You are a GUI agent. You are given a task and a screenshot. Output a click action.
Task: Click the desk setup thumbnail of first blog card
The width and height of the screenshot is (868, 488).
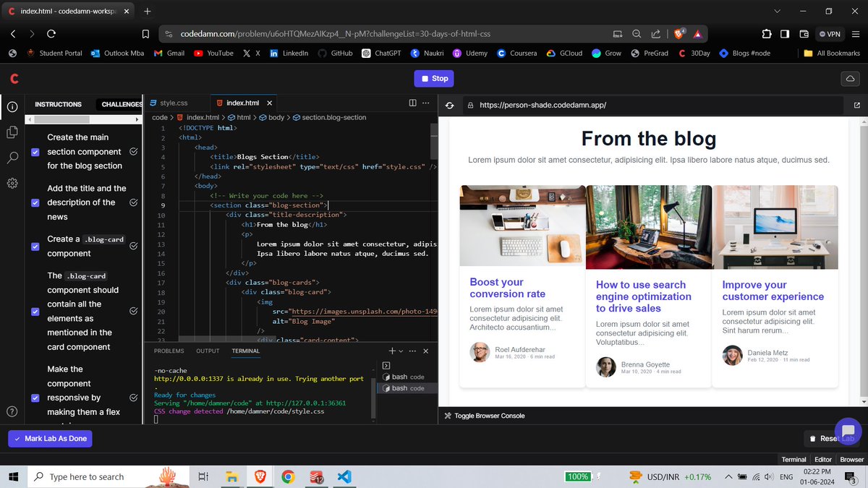(x=522, y=226)
